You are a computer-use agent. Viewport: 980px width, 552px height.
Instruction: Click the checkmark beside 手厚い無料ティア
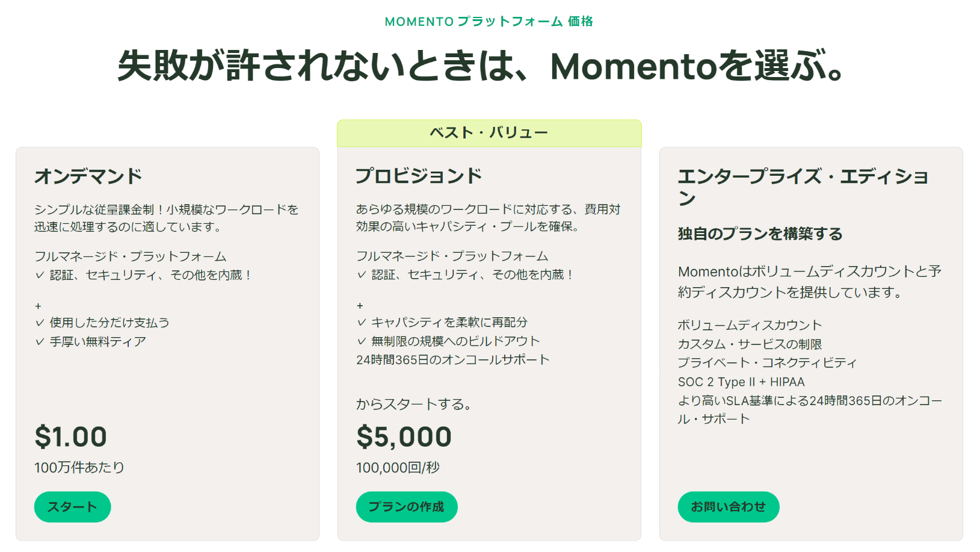(x=40, y=341)
